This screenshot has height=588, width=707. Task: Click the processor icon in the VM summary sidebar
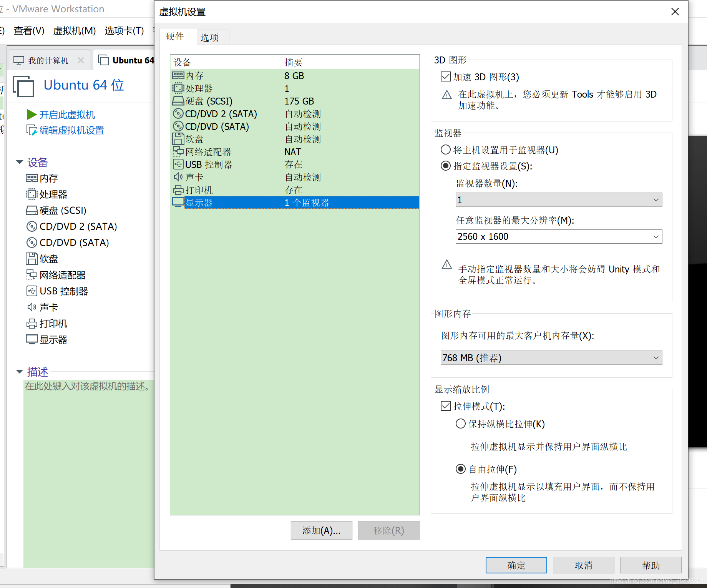pos(32,194)
